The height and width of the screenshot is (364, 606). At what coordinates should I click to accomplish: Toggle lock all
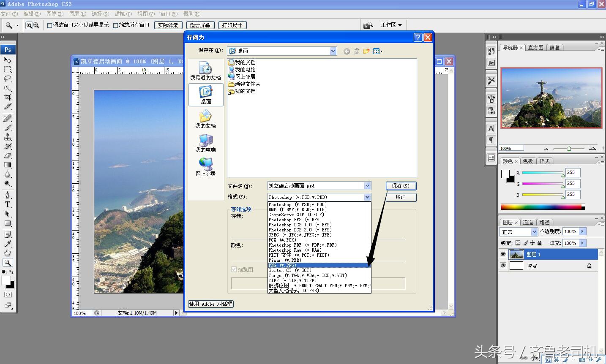(539, 243)
